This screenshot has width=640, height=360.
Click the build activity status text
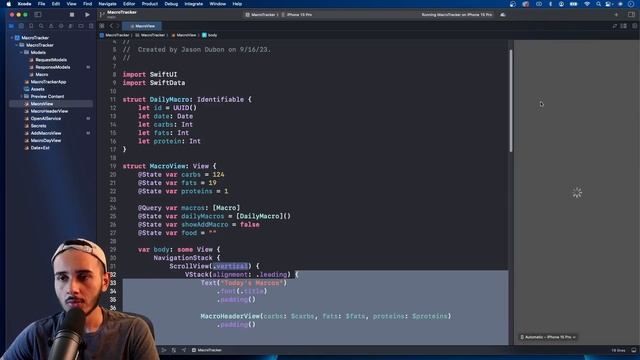click(x=456, y=15)
